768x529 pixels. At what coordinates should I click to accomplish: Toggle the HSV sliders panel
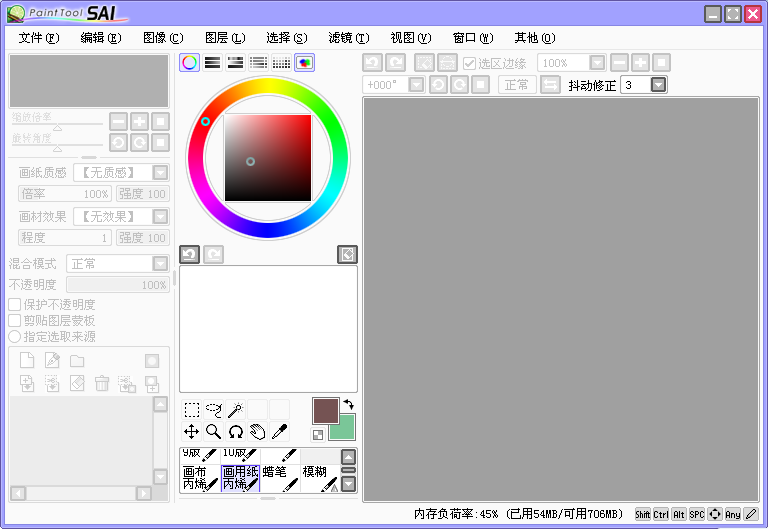pyautogui.click(x=236, y=63)
